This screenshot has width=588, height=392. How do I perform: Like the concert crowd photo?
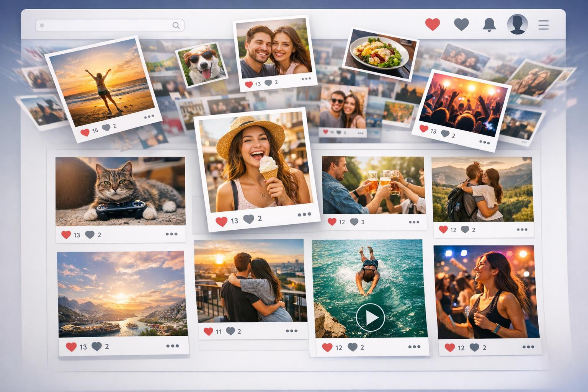click(423, 129)
